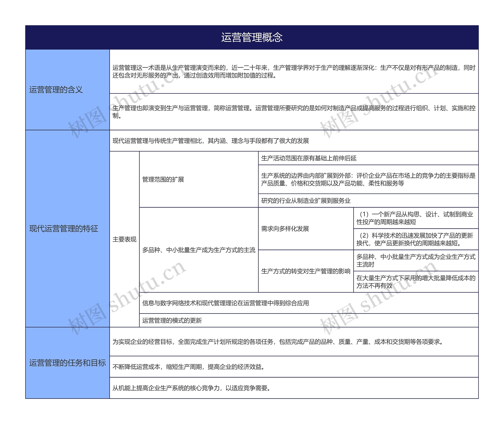Click text 多品种、中小批量生产方式成为企业生产方式主流时
The image size is (504, 424).
pyautogui.click(x=416, y=261)
